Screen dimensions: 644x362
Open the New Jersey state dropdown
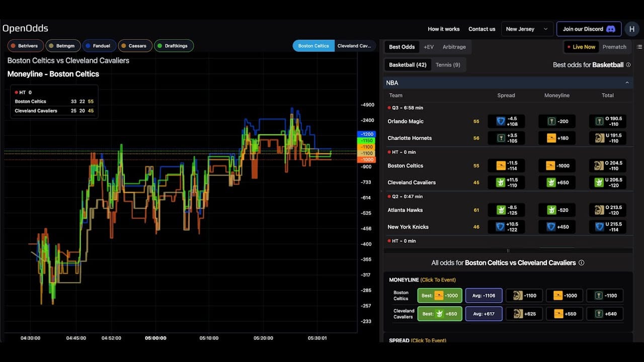click(x=527, y=29)
